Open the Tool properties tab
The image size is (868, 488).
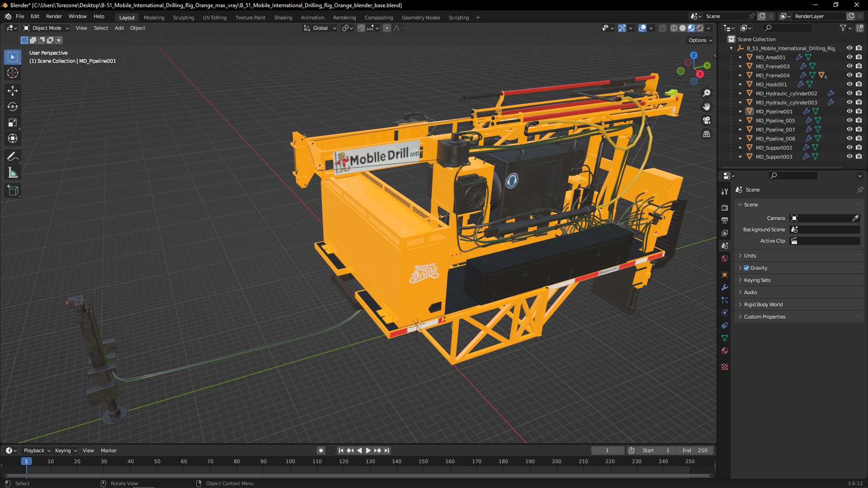pos(725,191)
